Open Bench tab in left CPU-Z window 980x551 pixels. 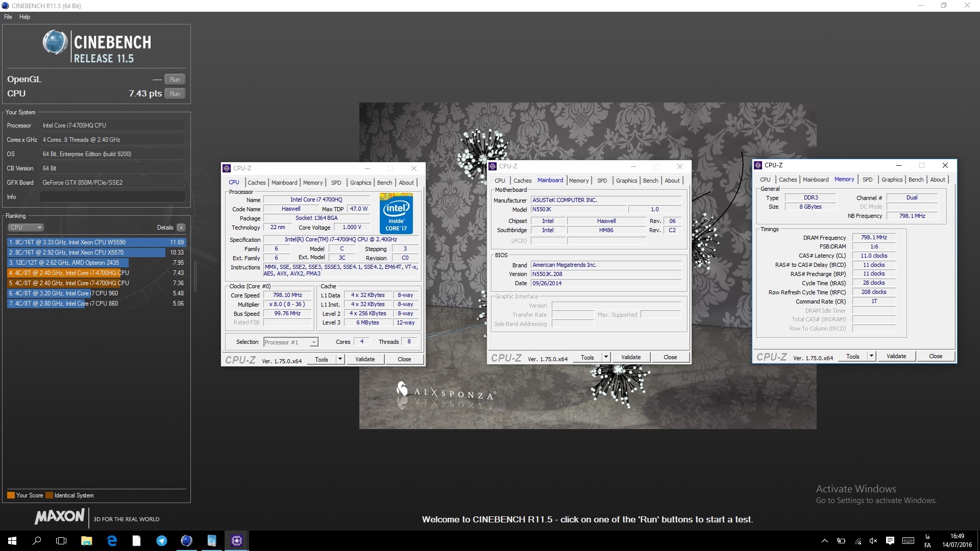[385, 183]
